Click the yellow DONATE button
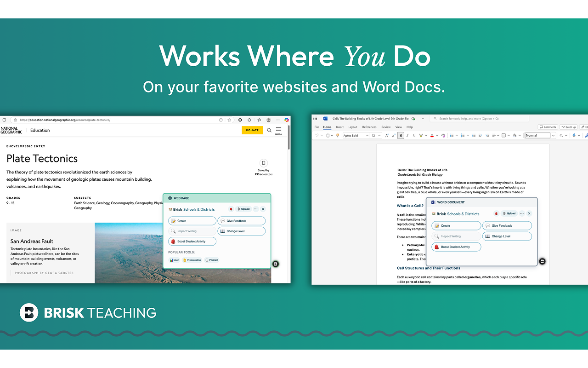 pyautogui.click(x=253, y=130)
